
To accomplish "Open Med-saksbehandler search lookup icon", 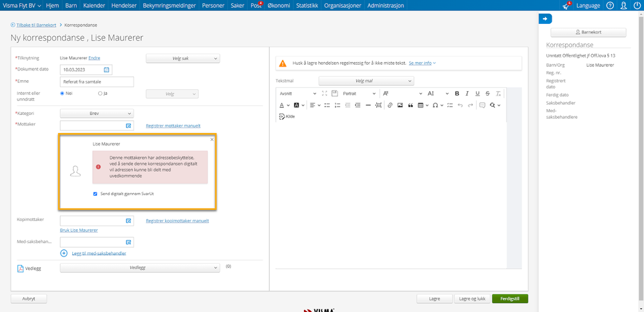I will 128,242.
